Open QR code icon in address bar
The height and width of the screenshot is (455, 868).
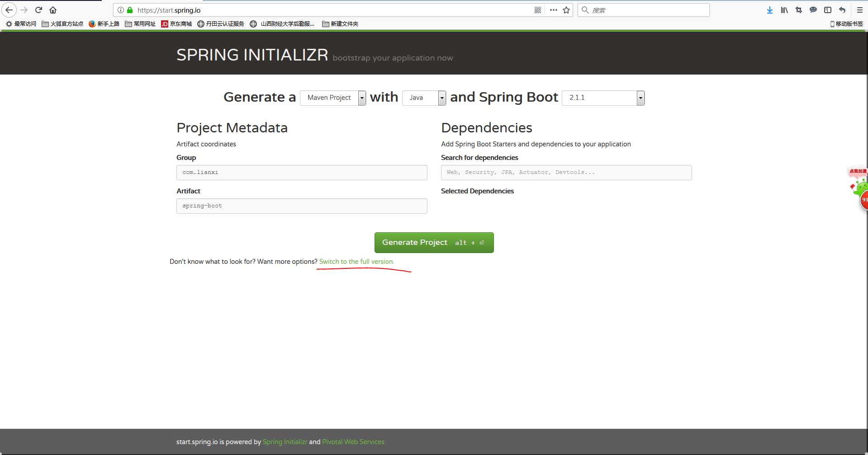538,10
